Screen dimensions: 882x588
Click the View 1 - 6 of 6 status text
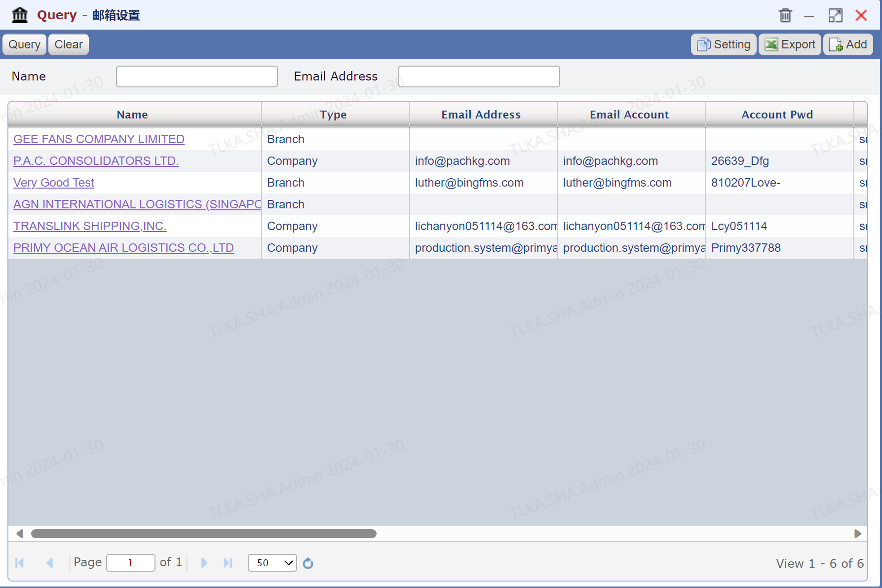point(820,563)
